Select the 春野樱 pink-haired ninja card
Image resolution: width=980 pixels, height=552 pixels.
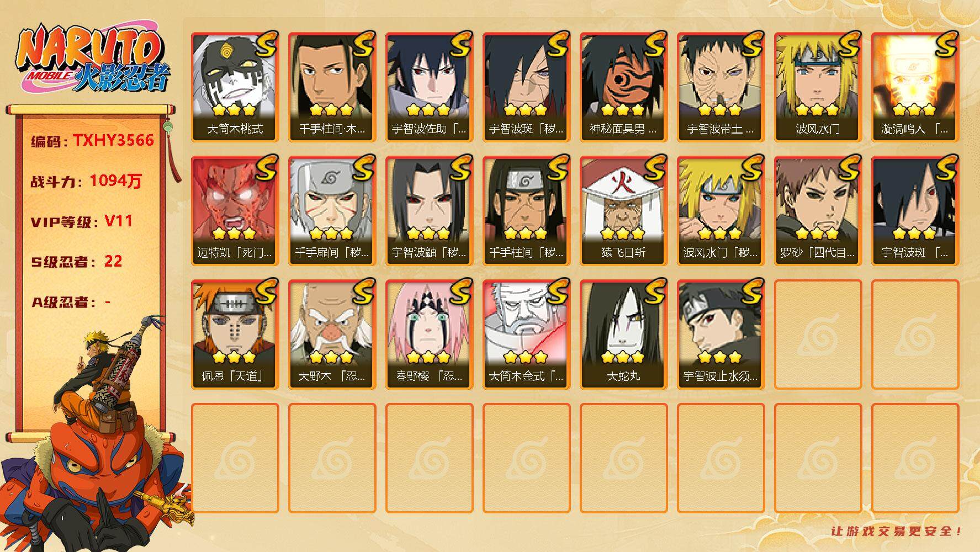(429, 334)
